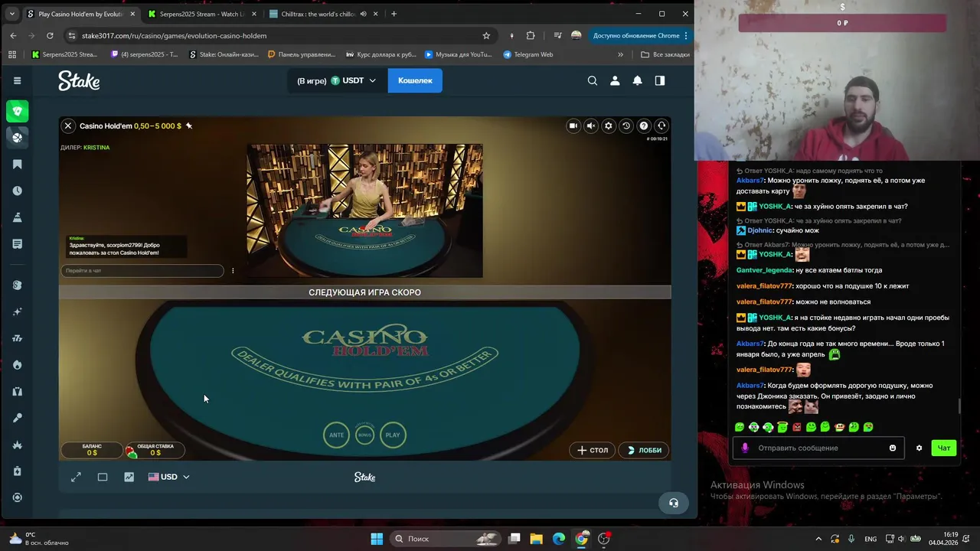
Task: Open the Windows Start menu
Action: coord(377,539)
